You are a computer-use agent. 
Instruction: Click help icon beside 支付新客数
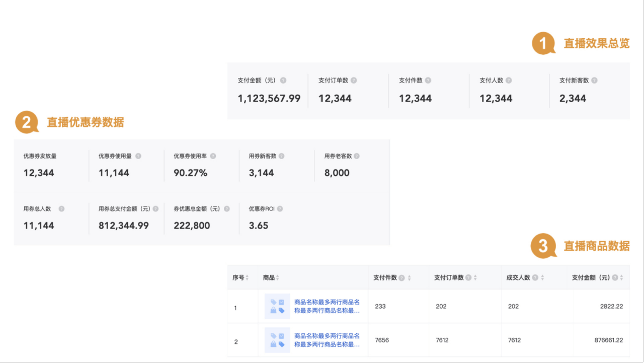[595, 81]
